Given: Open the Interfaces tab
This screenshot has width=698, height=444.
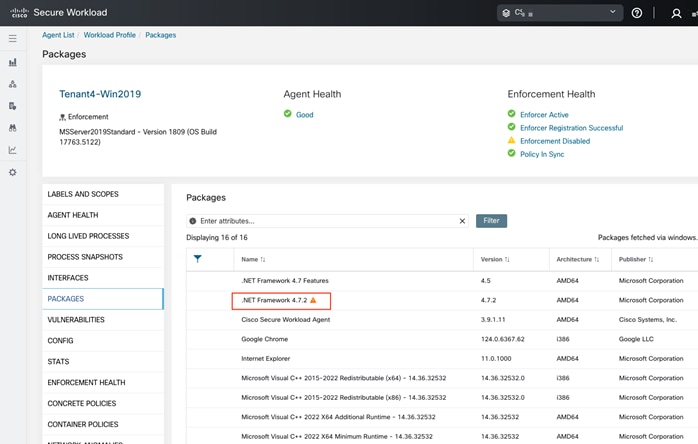Looking at the screenshot, I should (103, 278).
